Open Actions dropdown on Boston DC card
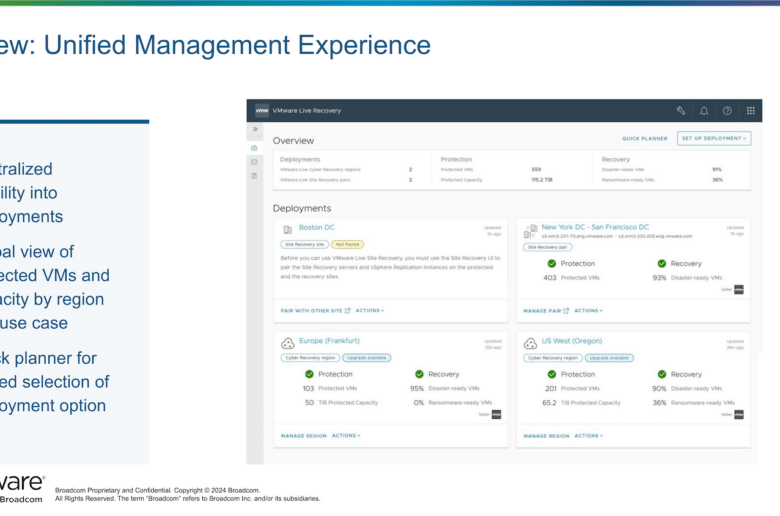This screenshot has width=780, height=516. click(370, 310)
